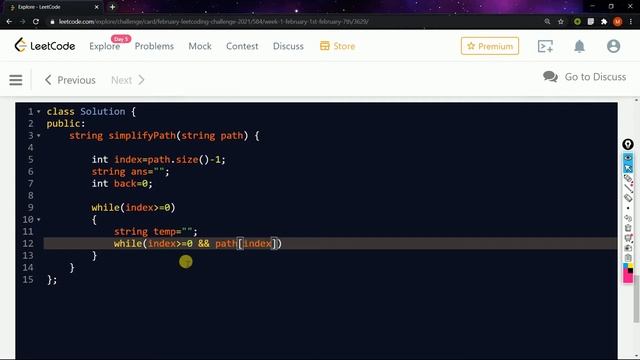Viewport: 640px width, 360px height.
Task: Click the undo icon in pen toolbar
Action: (x=628, y=218)
